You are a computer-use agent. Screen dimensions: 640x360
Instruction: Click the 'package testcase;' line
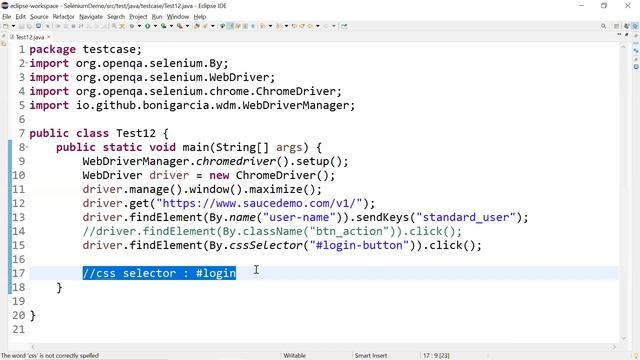tap(85, 49)
